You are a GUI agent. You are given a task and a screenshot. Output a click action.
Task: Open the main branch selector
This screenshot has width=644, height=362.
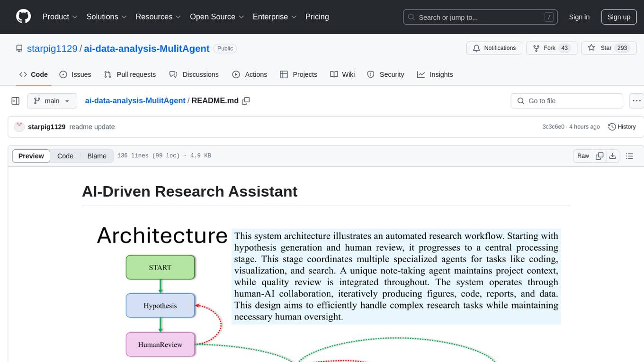(x=52, y=101)
